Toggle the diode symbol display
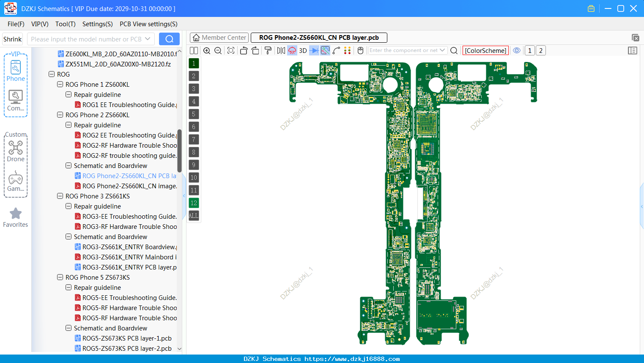This screenshot has height=363, width=644. (314, 51)
